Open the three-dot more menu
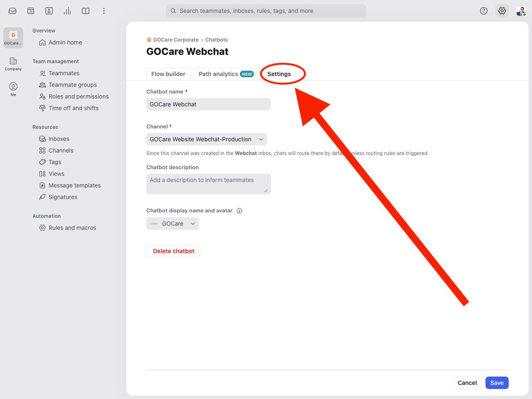532x399 pixels. (104, 11)
